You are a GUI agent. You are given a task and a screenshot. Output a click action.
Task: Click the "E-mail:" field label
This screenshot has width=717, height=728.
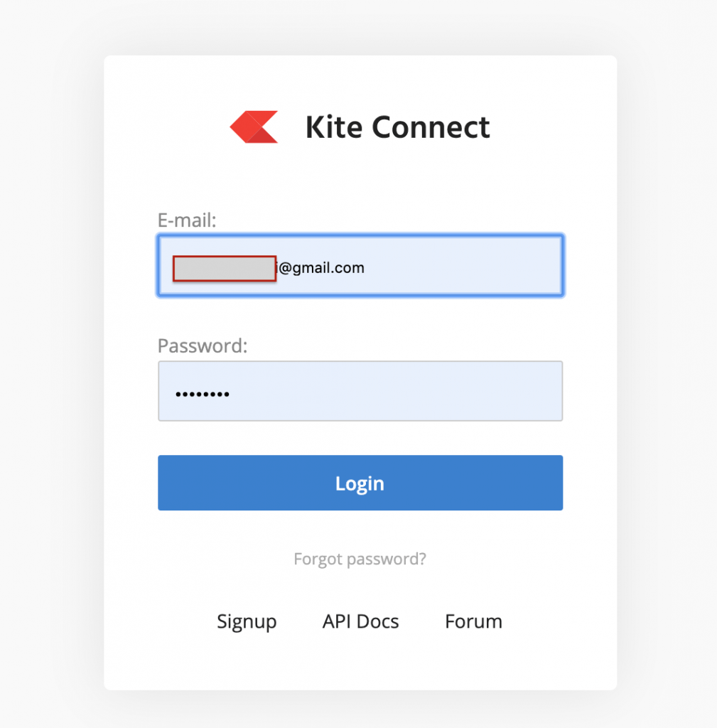187,220
